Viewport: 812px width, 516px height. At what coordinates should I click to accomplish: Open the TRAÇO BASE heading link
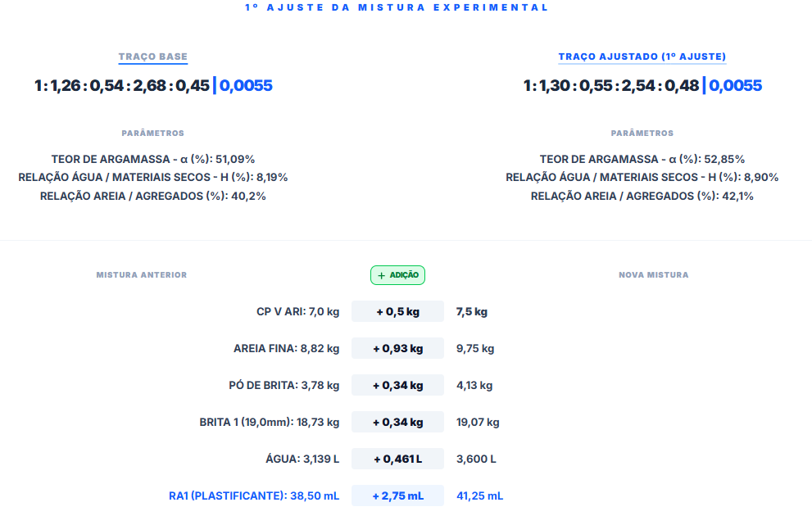[153, 57]
